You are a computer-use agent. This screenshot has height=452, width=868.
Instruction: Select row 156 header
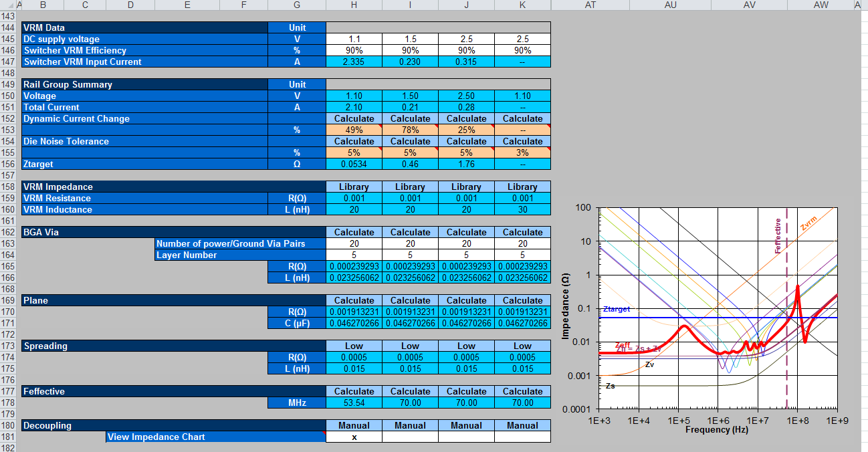[x=8, y=164]
